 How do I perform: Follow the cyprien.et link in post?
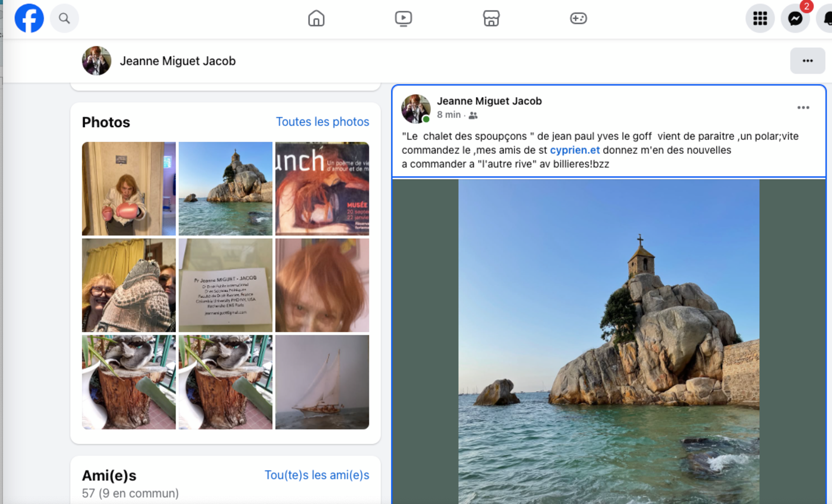point(574,150)
